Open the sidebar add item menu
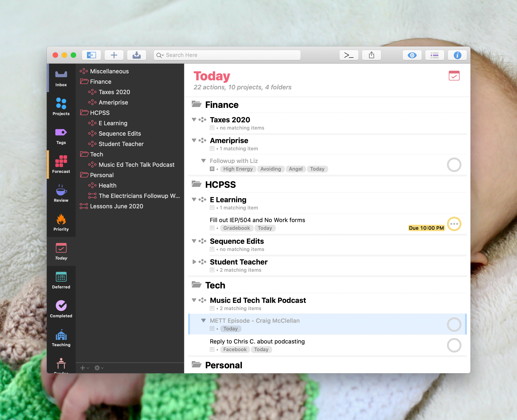 pyautogui.click(x=84, y=368)
